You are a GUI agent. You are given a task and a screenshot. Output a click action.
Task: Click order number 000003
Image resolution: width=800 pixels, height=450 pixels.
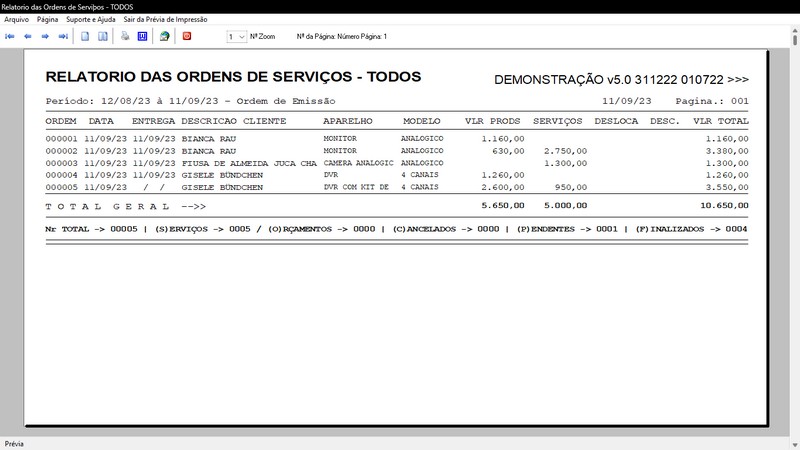tap(62, 163)
